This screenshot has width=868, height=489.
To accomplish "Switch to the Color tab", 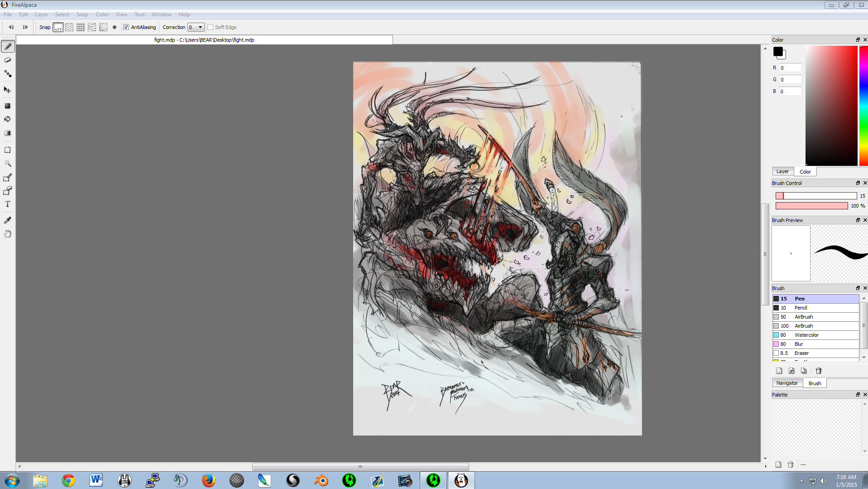I will click(x=805, y=172).
